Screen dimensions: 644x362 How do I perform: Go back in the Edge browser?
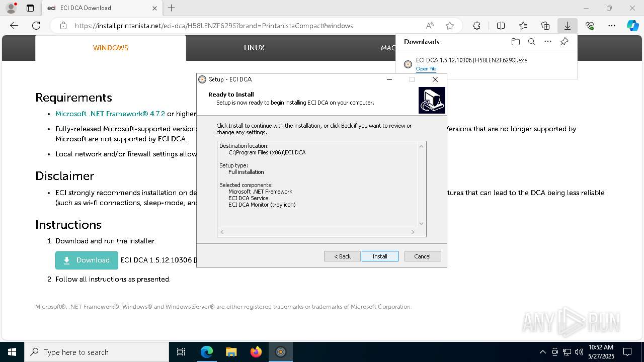[14, 26]
